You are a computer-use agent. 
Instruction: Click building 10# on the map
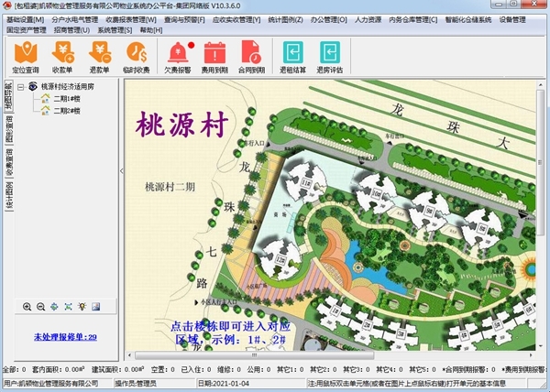click(377, 193)
